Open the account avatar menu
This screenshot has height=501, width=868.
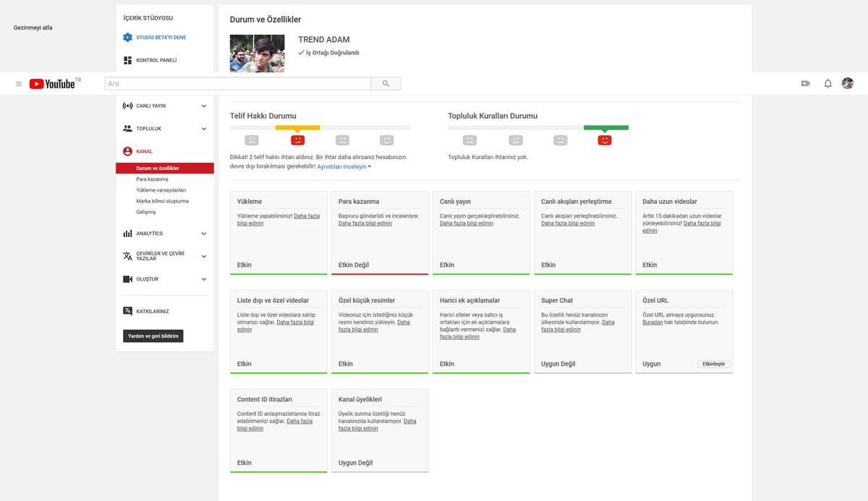coord(848,84)
